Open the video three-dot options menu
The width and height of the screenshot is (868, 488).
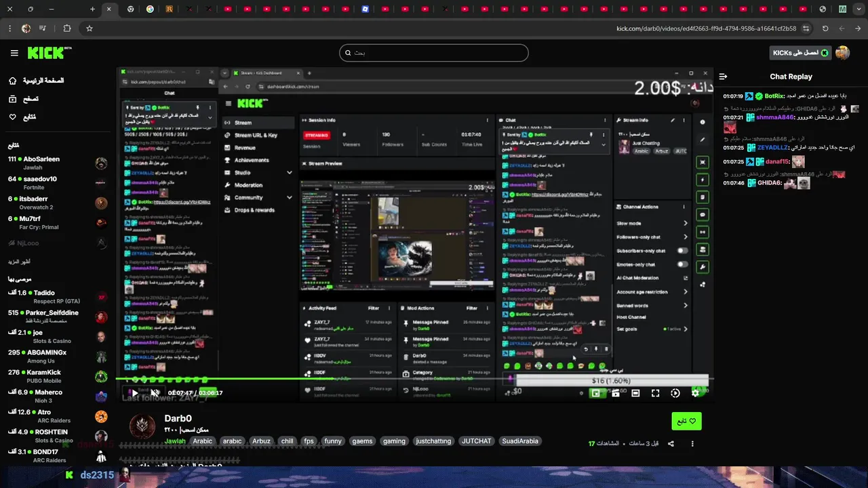pyautogui.click(x=692, y=444)
